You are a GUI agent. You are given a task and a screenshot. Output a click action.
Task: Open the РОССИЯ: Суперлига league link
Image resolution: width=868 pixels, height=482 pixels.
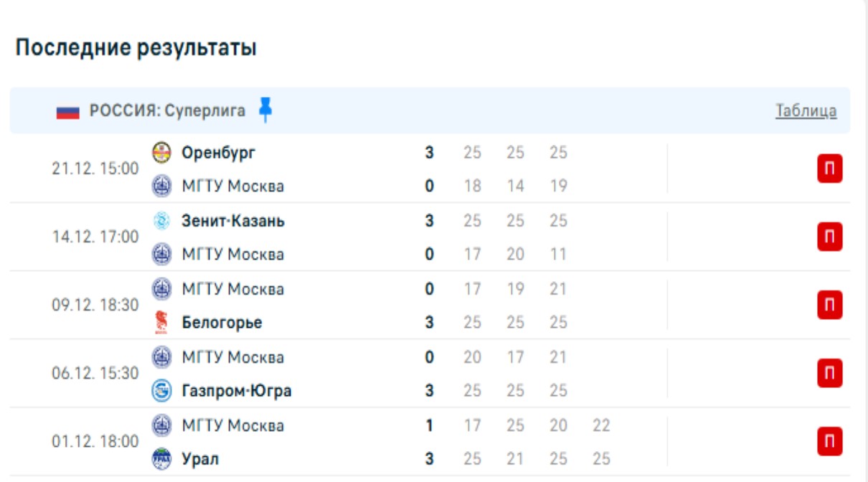[167, 111]
